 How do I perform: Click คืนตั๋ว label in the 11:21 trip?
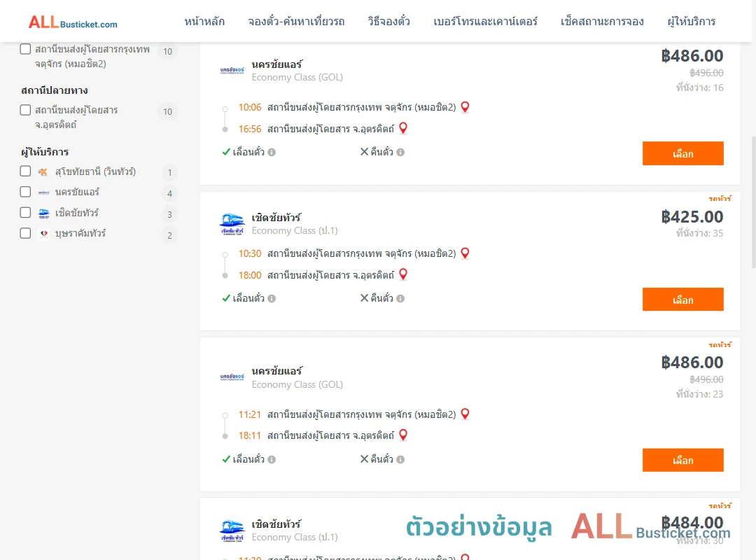tap(382, 459)
